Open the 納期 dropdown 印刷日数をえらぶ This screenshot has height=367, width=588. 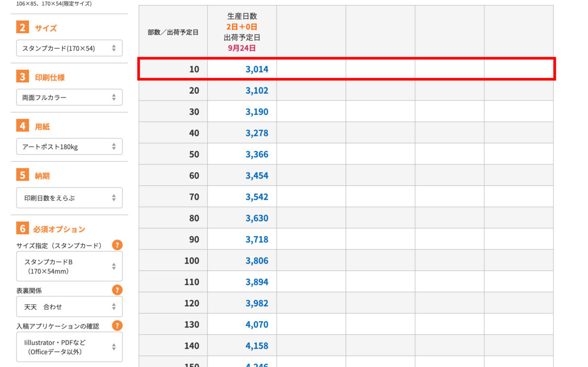[x=69, y=198]
